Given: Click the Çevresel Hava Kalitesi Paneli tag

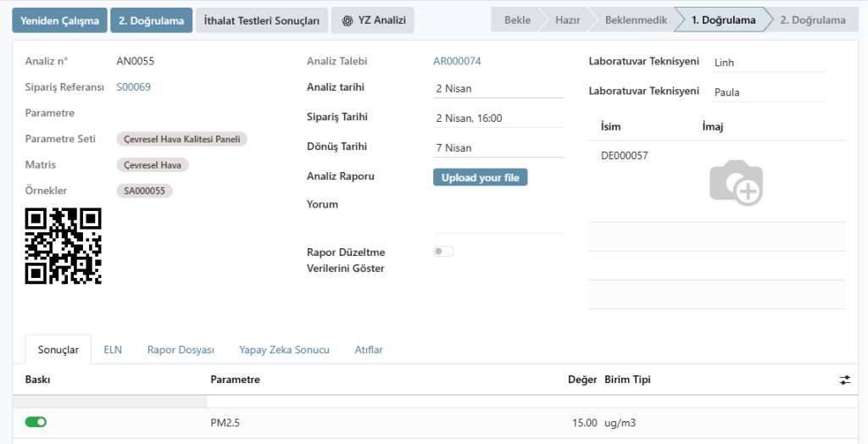Looking at the screenshot, I should 181,139.
